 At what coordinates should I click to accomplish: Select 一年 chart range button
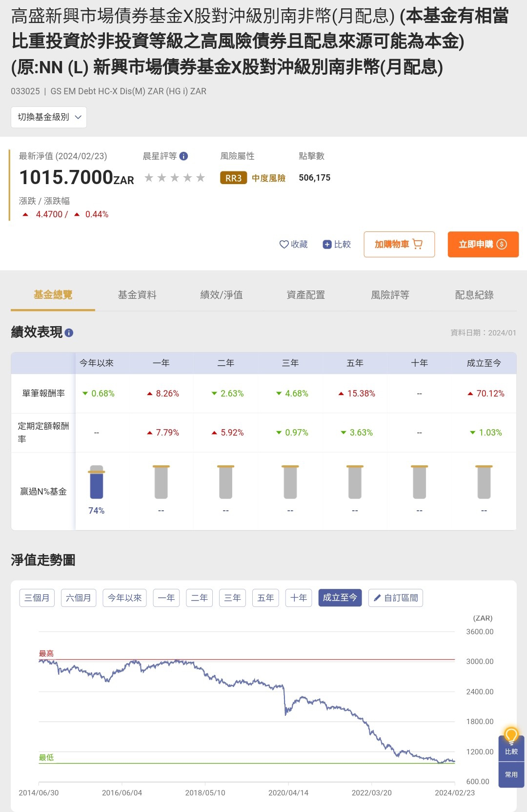tap(166, 598)
